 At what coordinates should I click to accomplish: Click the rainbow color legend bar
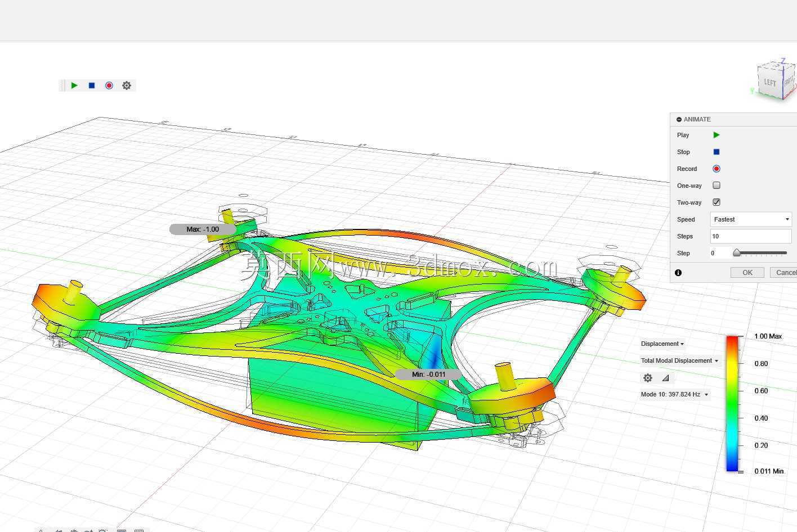(732, 403)
